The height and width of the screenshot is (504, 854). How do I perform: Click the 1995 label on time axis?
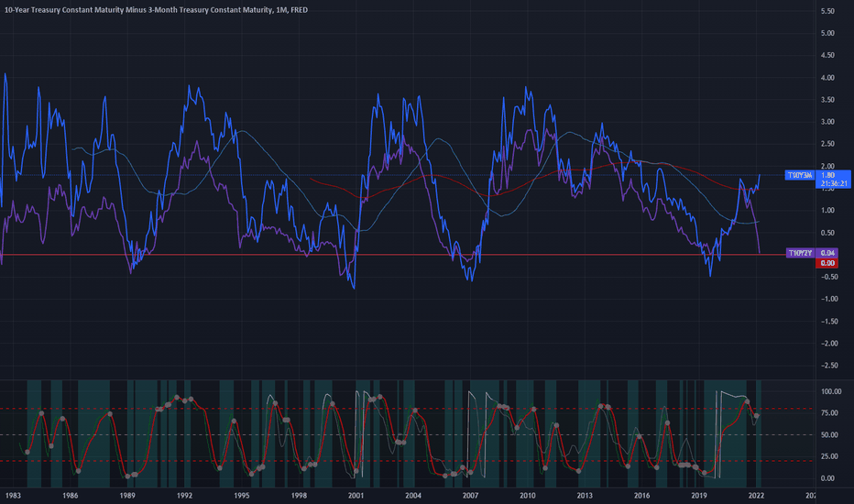pos(241,495)
